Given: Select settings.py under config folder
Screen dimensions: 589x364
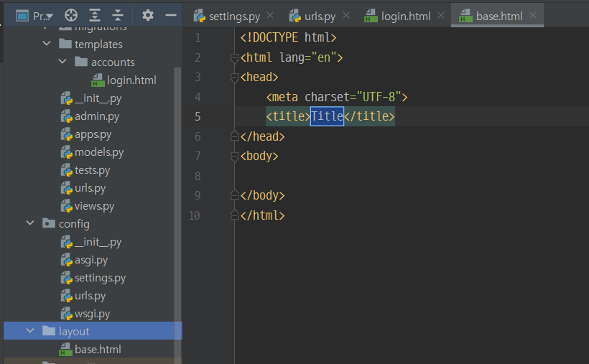Looking at the screenshot, I should point(100,278).
